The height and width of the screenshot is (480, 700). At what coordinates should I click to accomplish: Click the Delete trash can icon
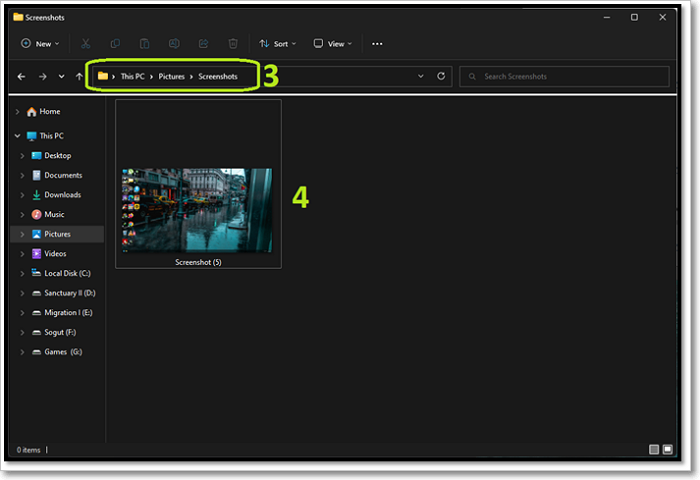233,44
